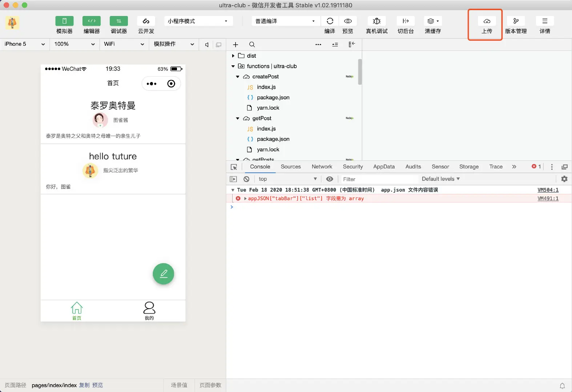Clear the console with the ban icon
572x392 pixels.
tap(246, 179)
